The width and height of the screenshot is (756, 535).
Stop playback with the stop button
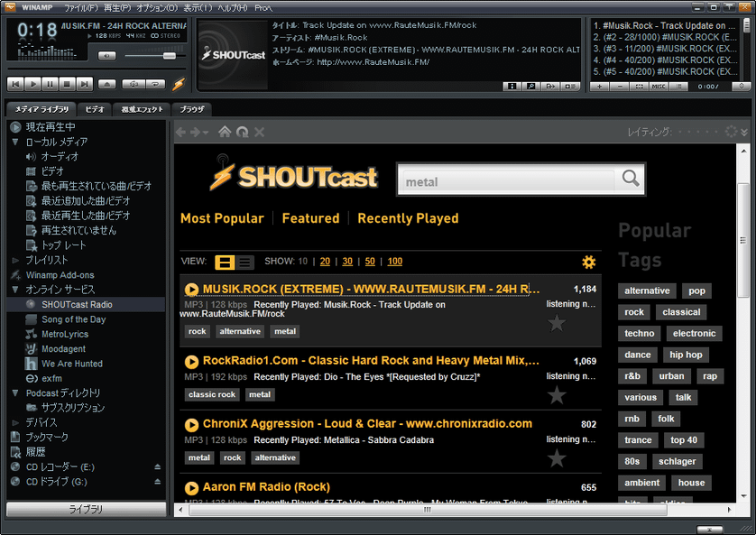tap(68, 84)
